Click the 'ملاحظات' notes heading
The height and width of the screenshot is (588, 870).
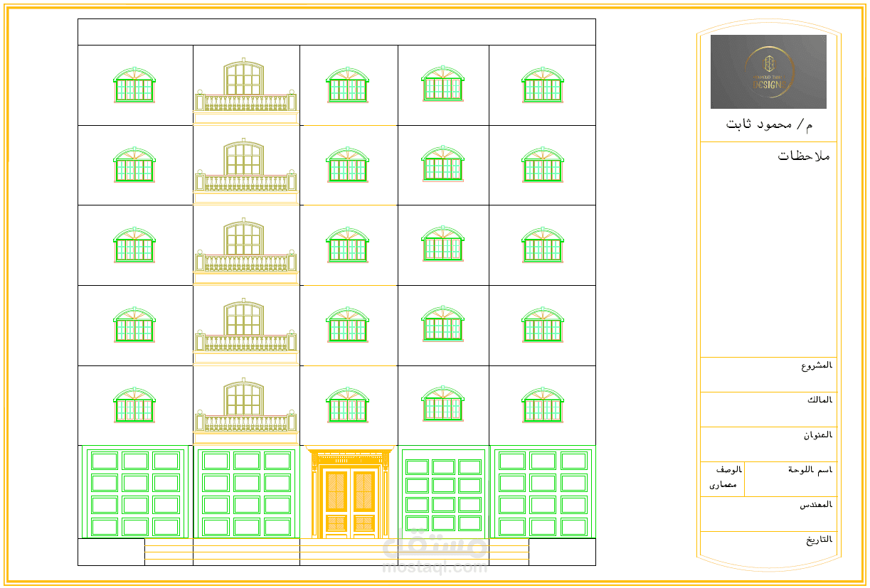tap(804, 156)
